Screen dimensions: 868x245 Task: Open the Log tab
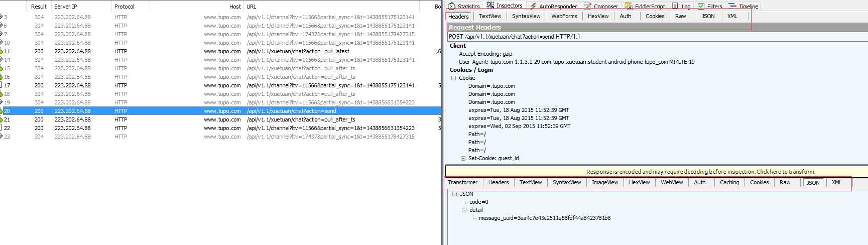pyautogui.click(x=681, y=6)
